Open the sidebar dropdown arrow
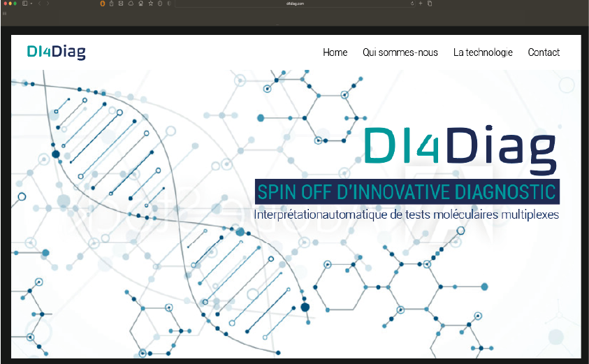Viewport: 589px width, 364px height. tap(30, 3)
